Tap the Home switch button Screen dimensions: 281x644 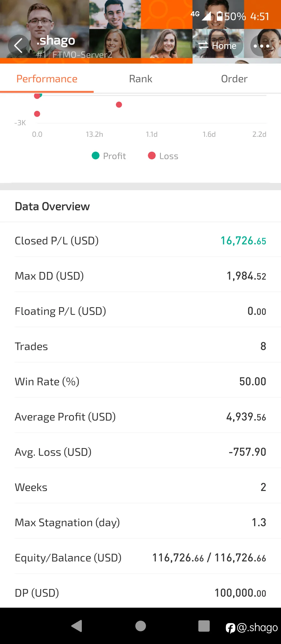[x=217, y=46]
